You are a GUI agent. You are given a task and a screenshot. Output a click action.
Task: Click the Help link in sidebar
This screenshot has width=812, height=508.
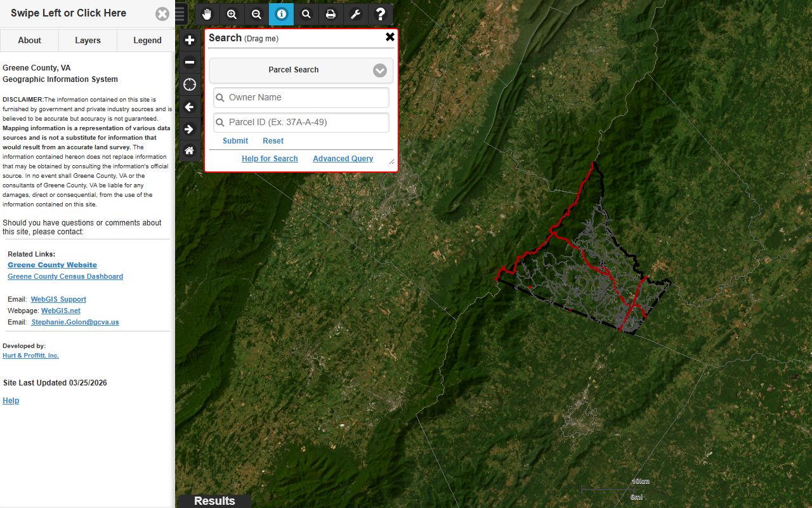click(11, 401)
